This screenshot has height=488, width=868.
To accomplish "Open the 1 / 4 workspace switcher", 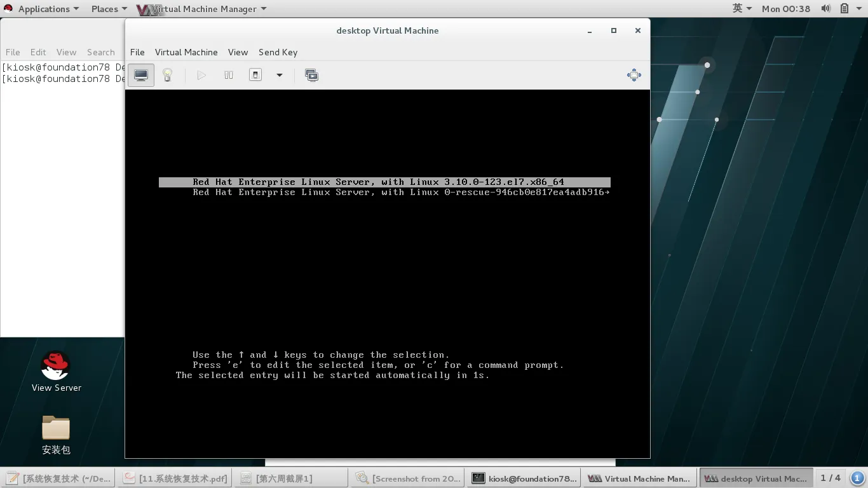I will click(x=830, y=478).
